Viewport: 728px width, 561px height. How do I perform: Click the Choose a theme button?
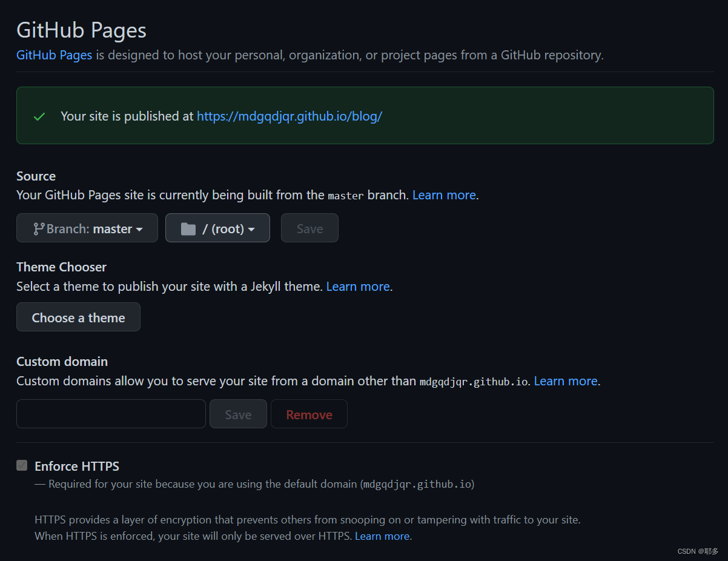(78, 317)
